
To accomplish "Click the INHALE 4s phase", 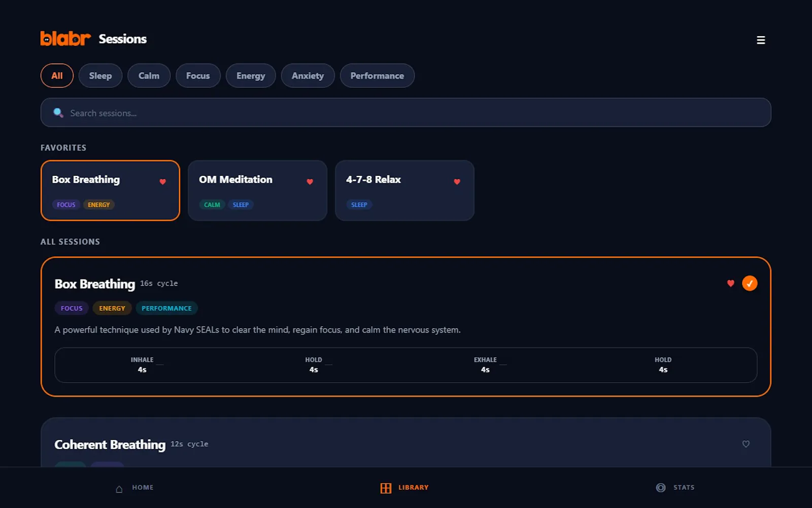I will tap(142, 365).
